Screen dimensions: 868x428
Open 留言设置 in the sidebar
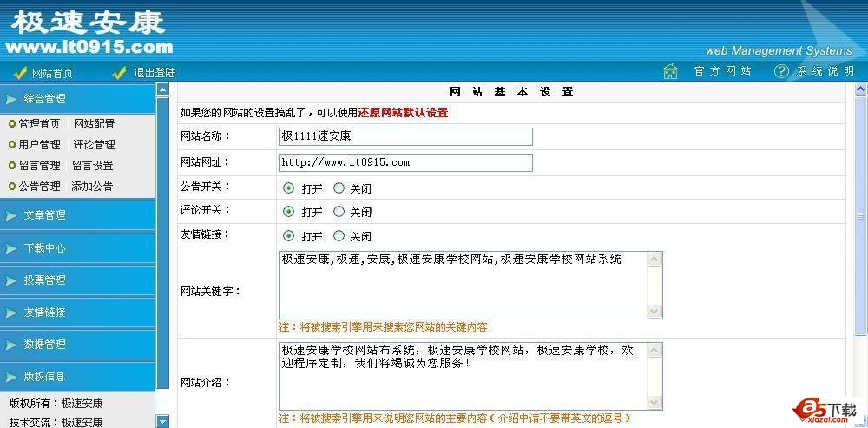click(93, 166)
